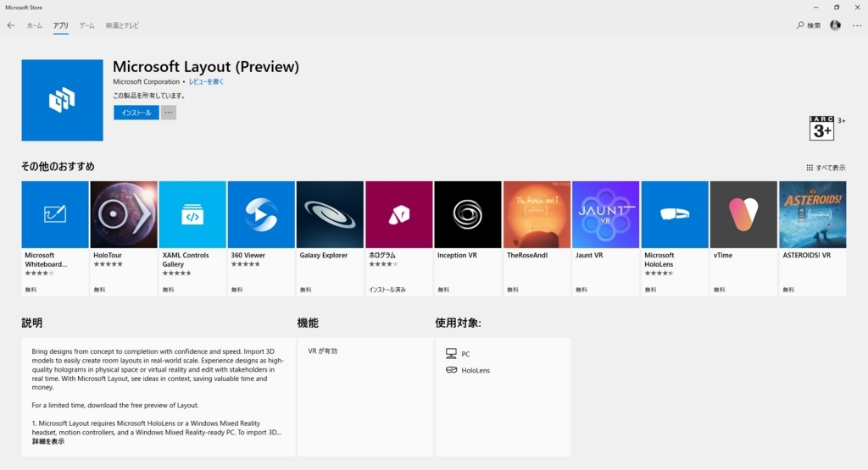Click the 使用対象: heading
The width and height of the screenshot is (868, 470).
click(458, 323)
